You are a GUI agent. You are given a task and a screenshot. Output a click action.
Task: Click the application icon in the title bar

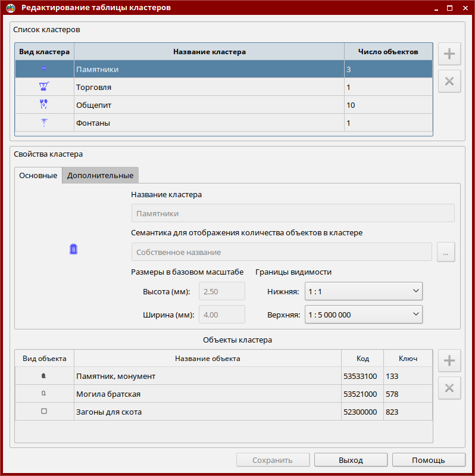pyautogui.click(x=11, y=8)
